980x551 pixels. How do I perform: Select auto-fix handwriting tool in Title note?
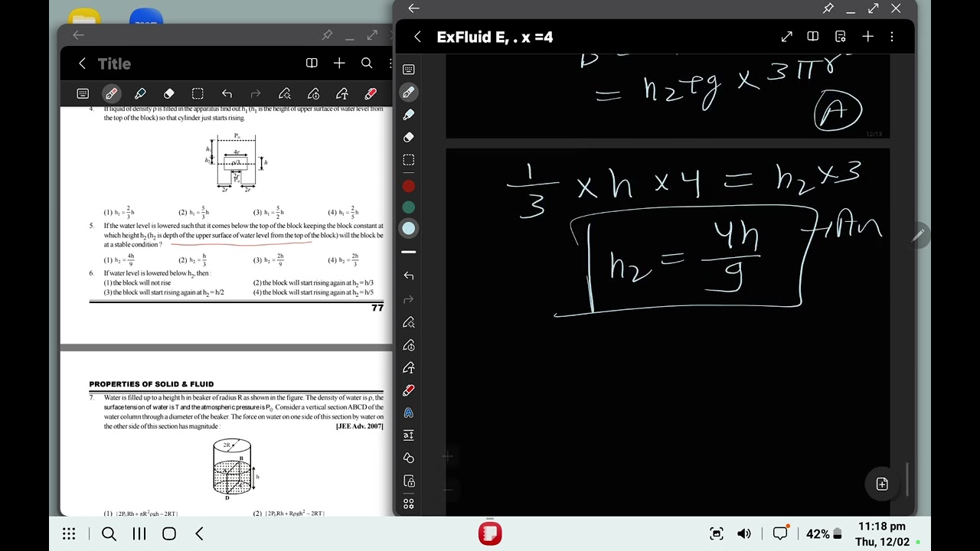pyautogui.click(x=285, y=93)
